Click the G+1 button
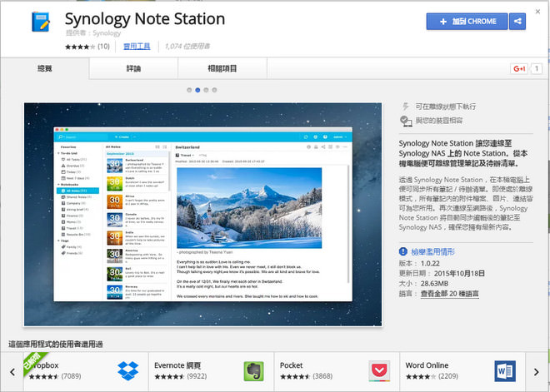Screen dimensions: 550x392 (519, 68)
